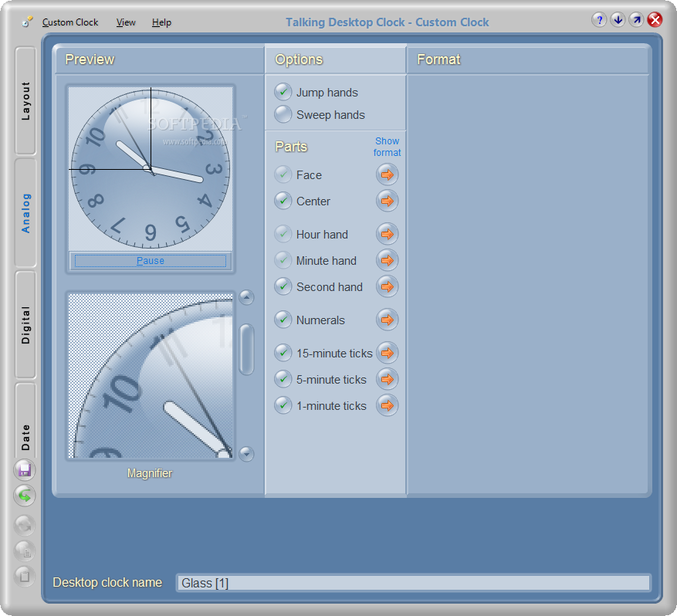Open 5-minute ticks format via orange arrow
677x616 pixels.
(x=387, y=380)
